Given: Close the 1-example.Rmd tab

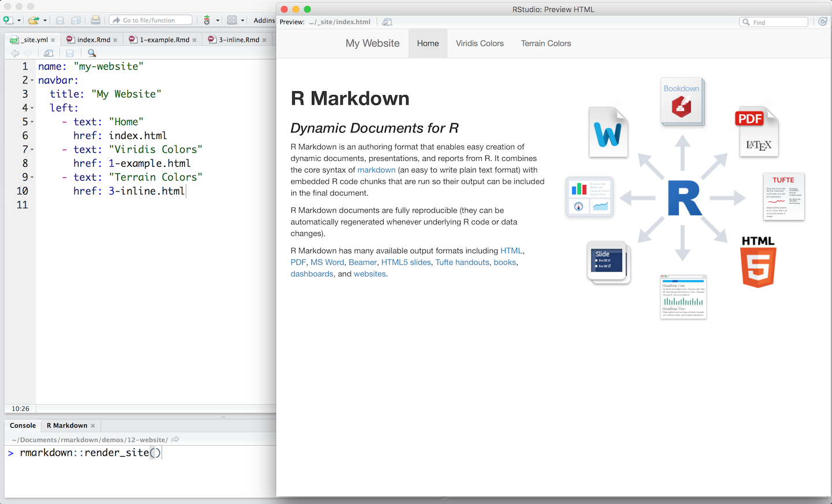Looking at the screenshot, I should coord(195,40).
